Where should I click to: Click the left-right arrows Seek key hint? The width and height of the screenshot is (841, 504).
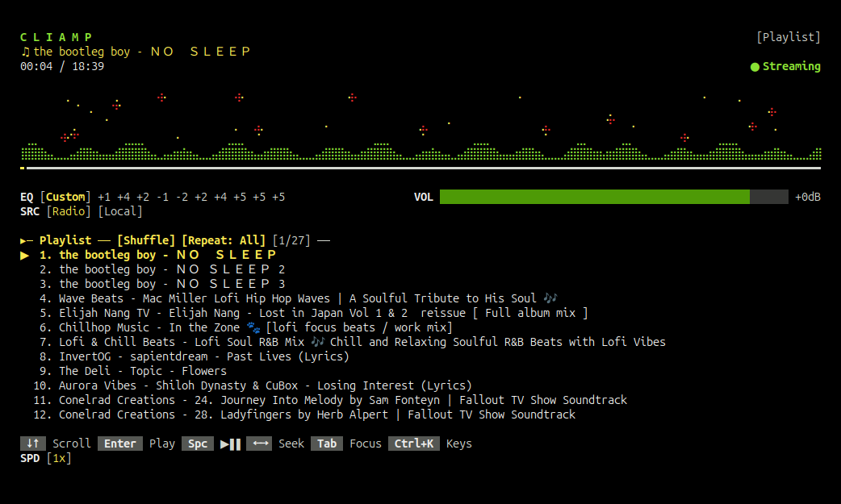tap(260, 444)
